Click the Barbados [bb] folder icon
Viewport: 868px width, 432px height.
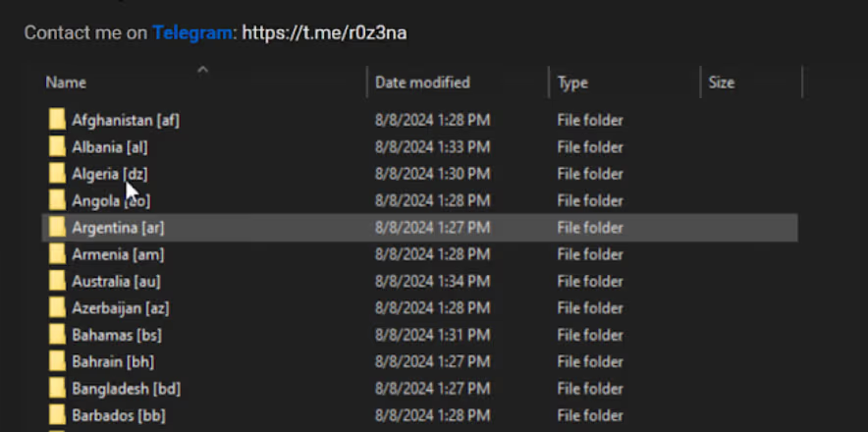[x=57, y=415]
